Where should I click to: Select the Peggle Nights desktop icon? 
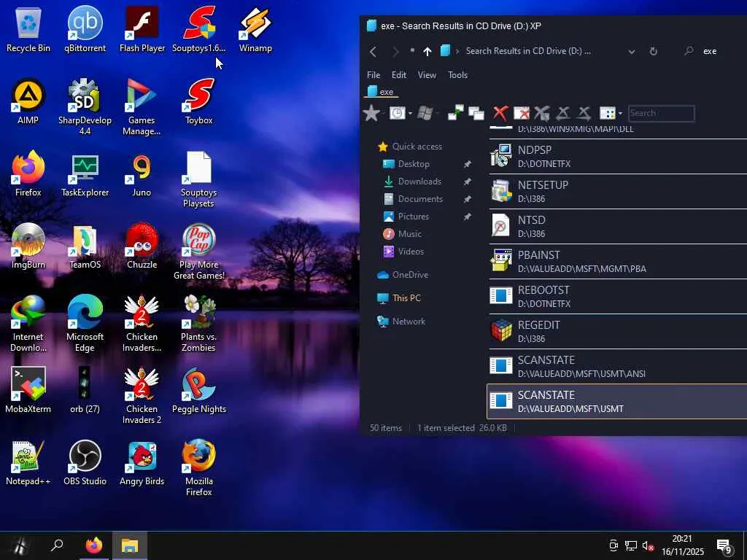tap(198, 390)
